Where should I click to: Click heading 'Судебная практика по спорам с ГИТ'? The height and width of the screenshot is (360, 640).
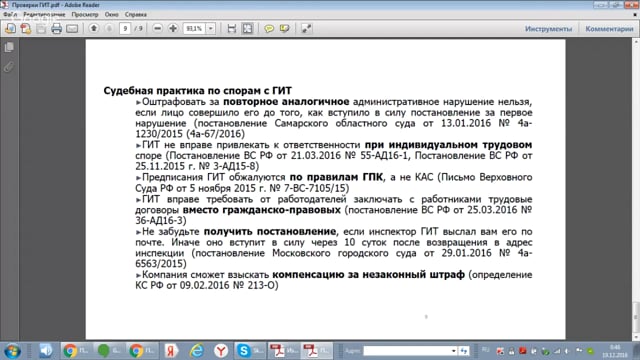pos(198,91)
